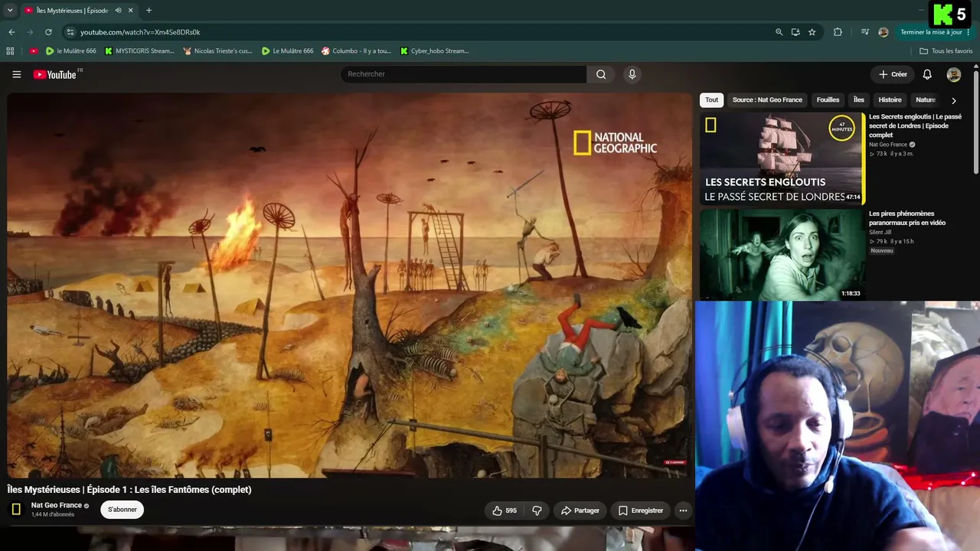Click the YouTube search field Rechercher

(463, 74)
